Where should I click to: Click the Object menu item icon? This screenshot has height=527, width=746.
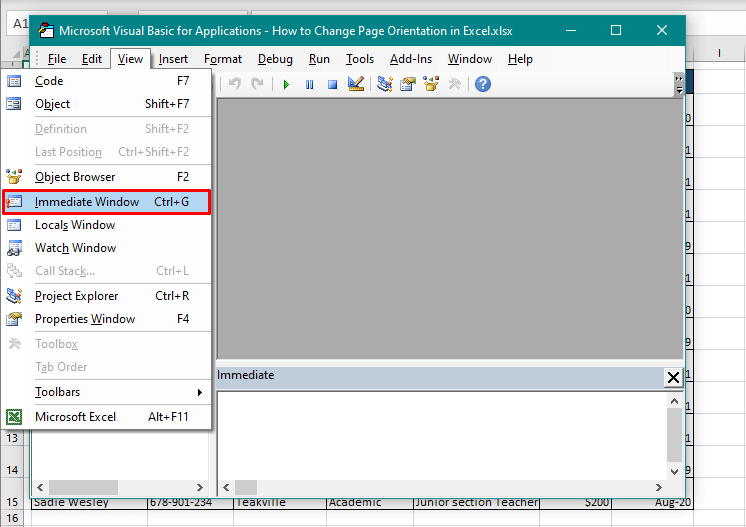pos(14,104)
